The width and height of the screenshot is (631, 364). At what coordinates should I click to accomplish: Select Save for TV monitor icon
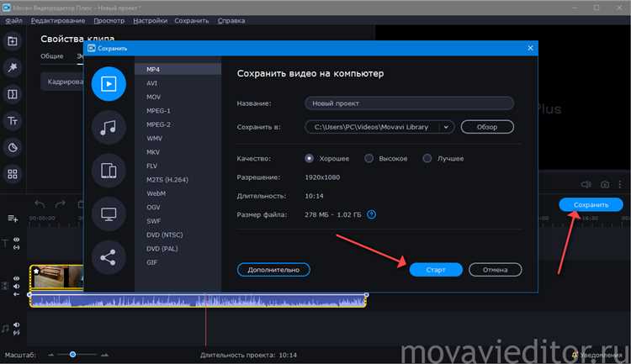pos(109,214)
